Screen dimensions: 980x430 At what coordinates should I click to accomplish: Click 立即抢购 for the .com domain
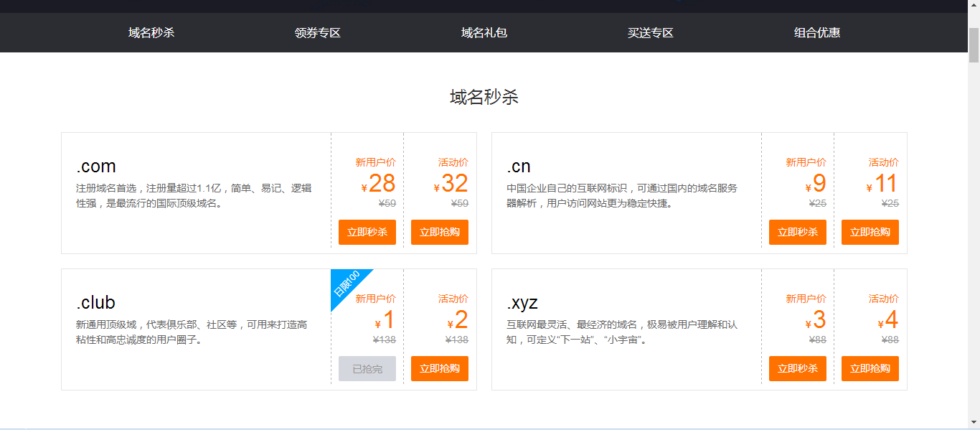click(439, 232)
